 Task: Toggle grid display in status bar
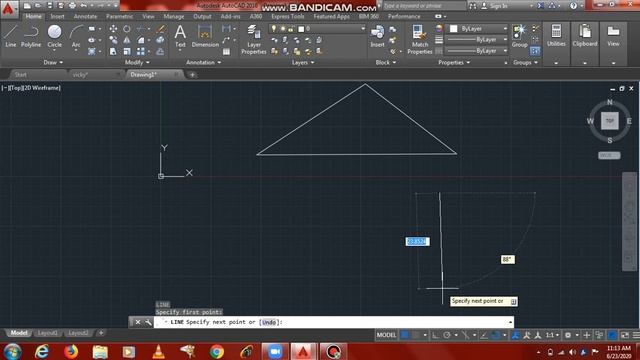pyautogui.click(x=404, y=335)
